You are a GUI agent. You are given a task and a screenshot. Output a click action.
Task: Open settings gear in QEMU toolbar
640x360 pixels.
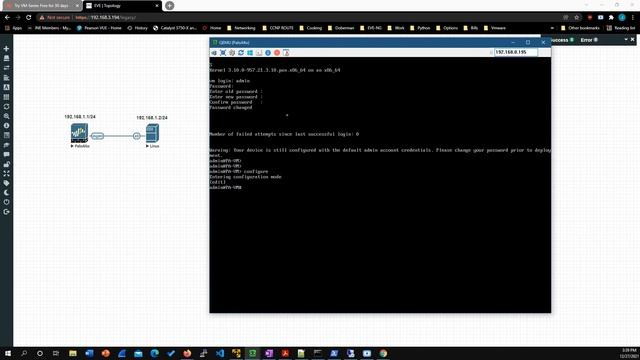point(232,53)
